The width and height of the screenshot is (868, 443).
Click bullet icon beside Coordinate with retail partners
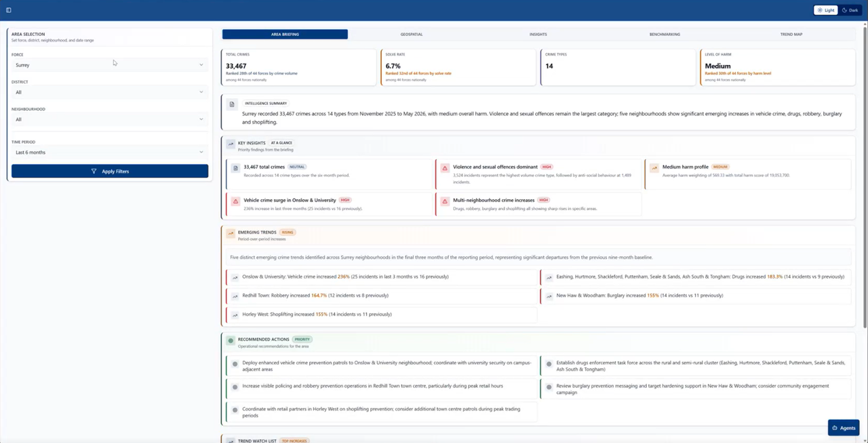235,410
